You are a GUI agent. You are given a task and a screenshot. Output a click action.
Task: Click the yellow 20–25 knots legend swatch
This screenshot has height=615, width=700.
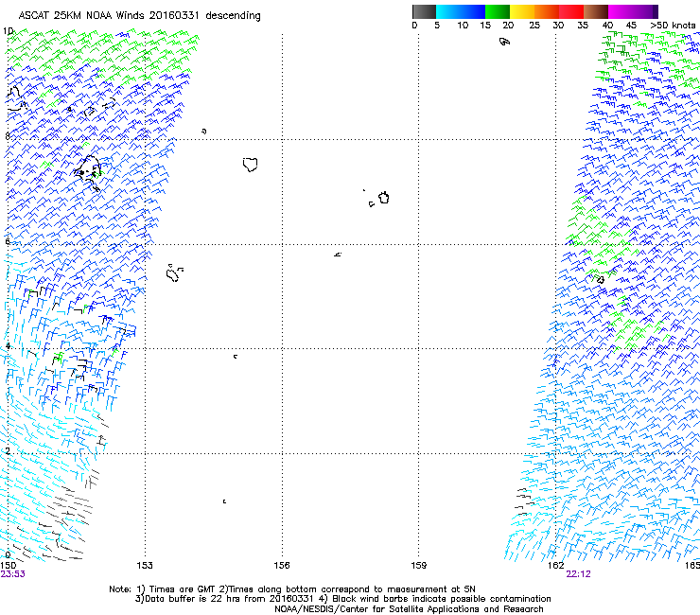(x=522, y=11)
